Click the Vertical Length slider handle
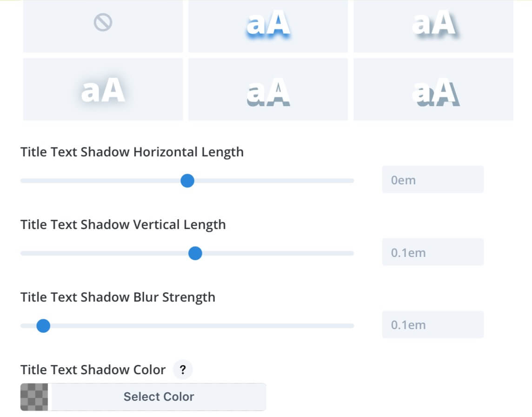The height and width of the screenshot is (417, 532). 195,253
